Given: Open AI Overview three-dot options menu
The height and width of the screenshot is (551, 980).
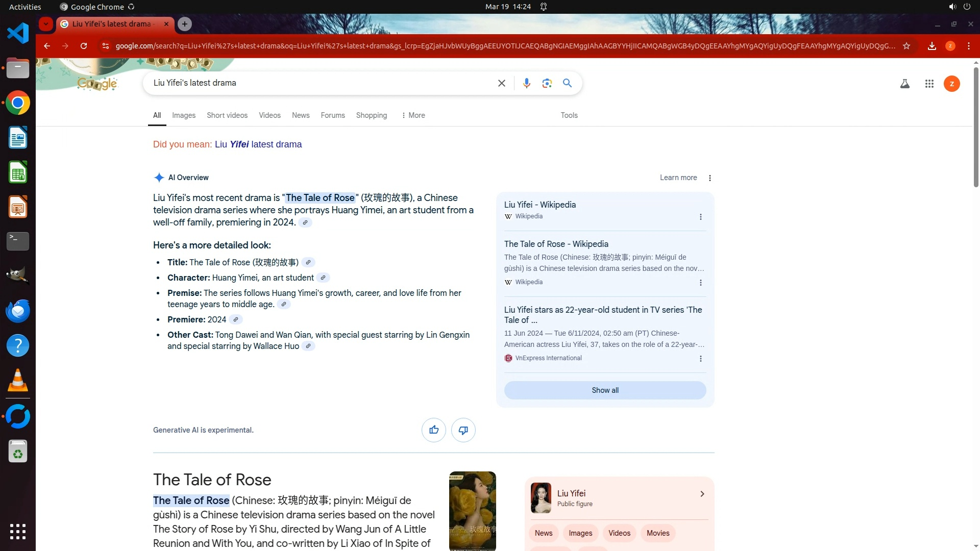Looking at the screenshot, I should pos(709,178).
